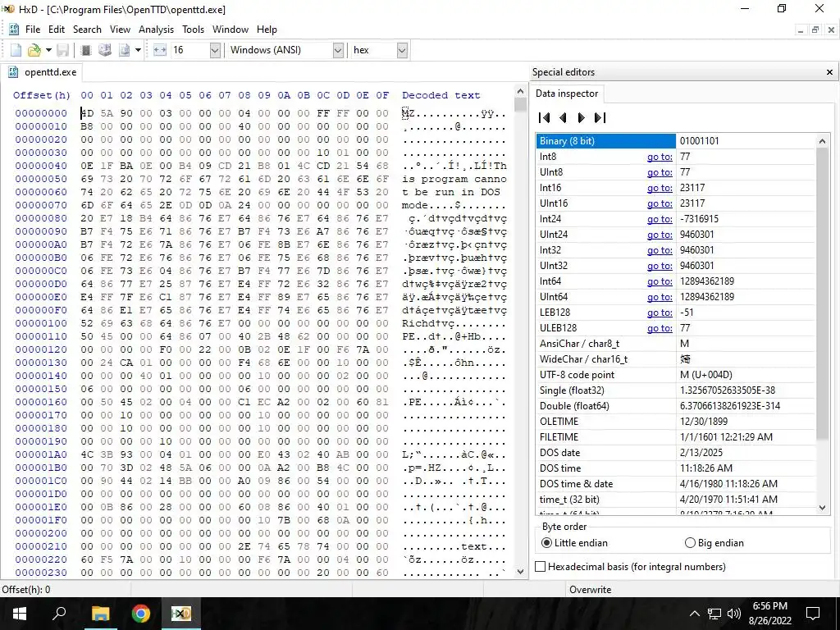Screen dimensions: 840x630
Task: Minimize the inner document window
Action: 801,30
